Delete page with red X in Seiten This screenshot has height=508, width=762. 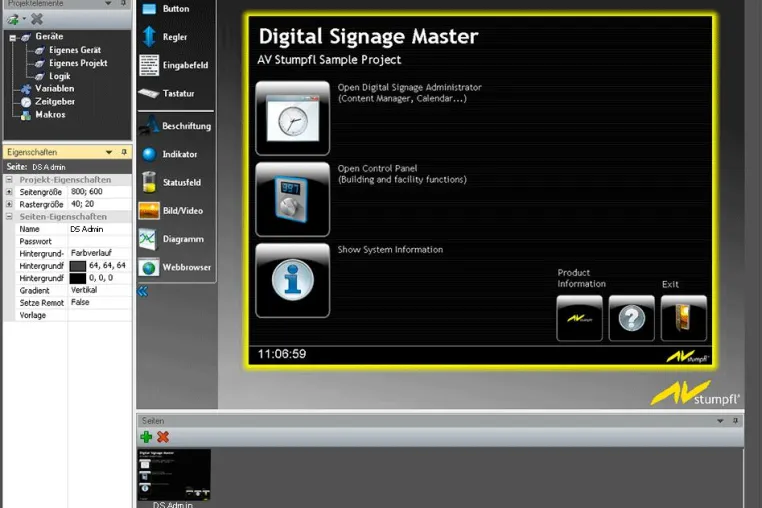163,437
